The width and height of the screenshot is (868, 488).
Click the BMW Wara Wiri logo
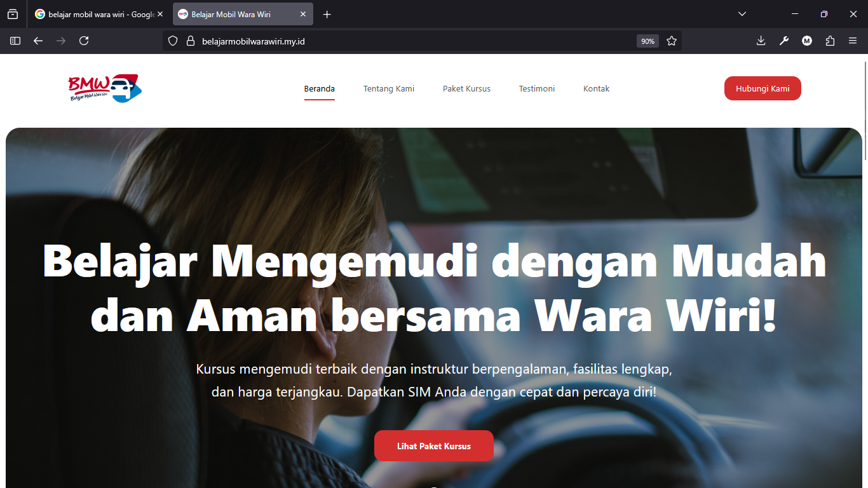pos(104,88)
